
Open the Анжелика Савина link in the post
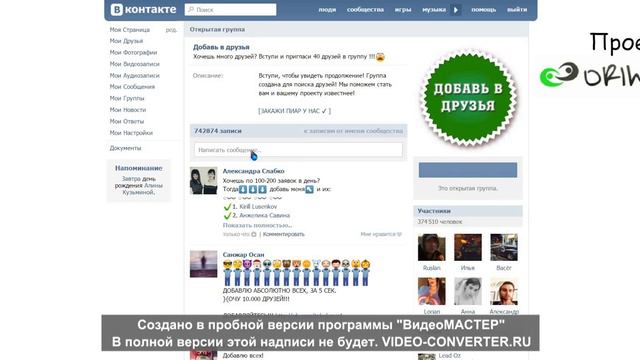[x=264, y=215]
